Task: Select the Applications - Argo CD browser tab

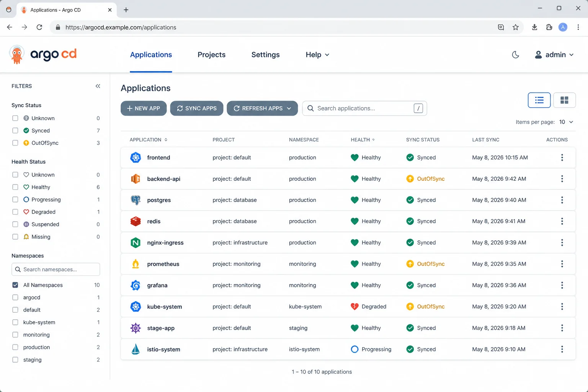Action: tap(66, 10)
